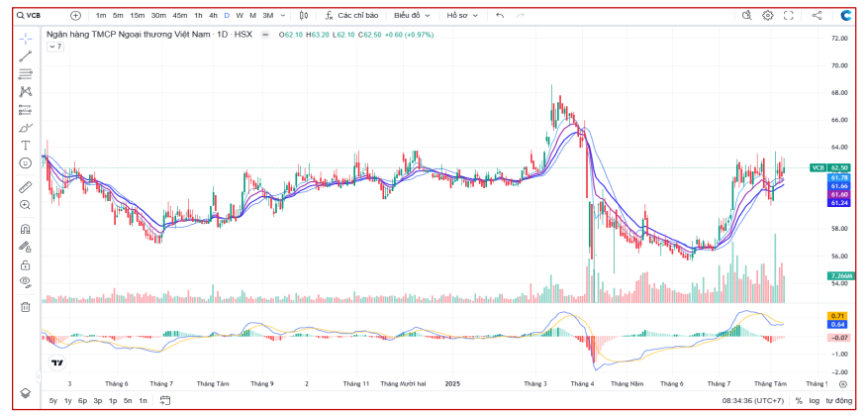The image size is (868, 416).
Task: Click the TradingView logo on chart
Action: click(x=56, y=364)
